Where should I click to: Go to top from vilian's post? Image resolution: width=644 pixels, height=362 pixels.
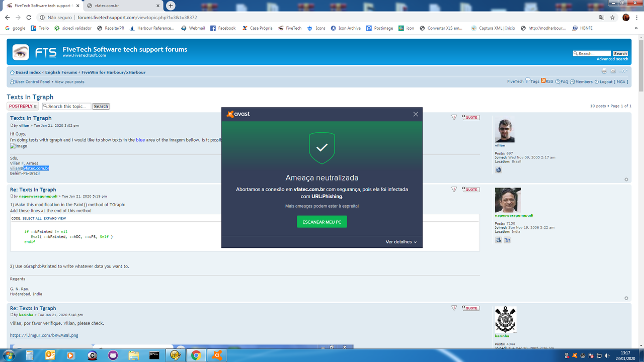[626, 179]
